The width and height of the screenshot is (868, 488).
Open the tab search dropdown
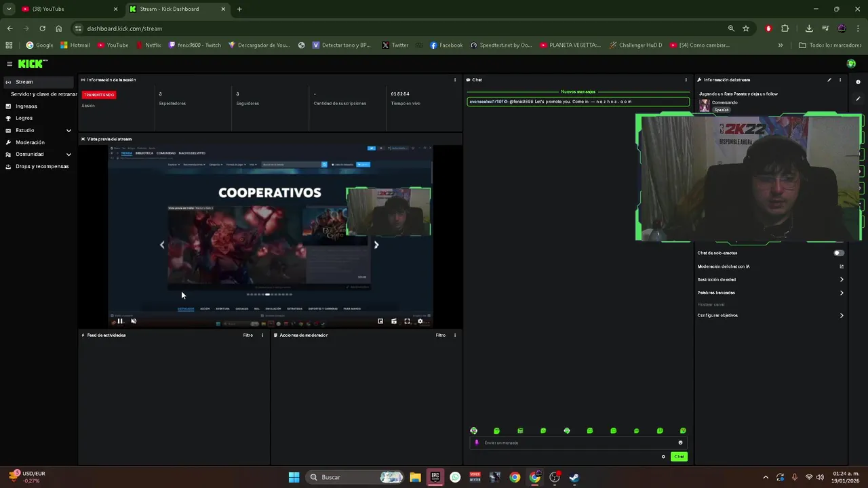coord(9,9)
